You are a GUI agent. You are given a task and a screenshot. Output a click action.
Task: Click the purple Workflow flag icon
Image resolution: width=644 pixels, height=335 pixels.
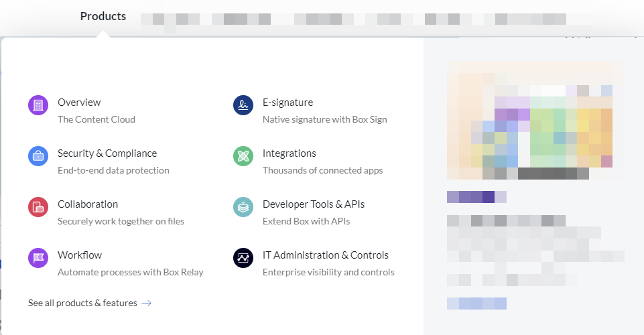(x=38, y=258)
